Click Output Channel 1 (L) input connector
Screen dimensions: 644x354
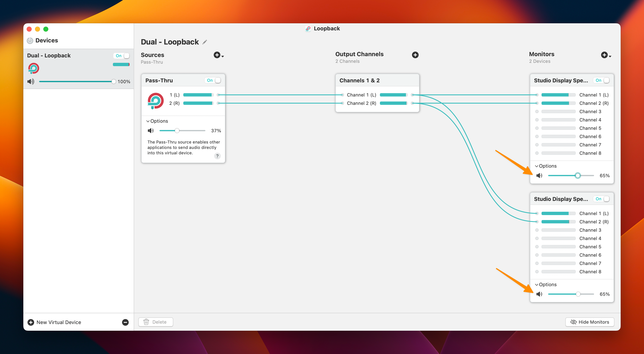(x=342, y=95)
